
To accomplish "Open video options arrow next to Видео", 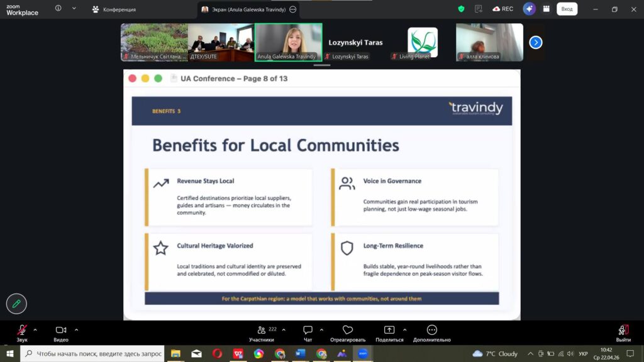I will coord(77,329).
